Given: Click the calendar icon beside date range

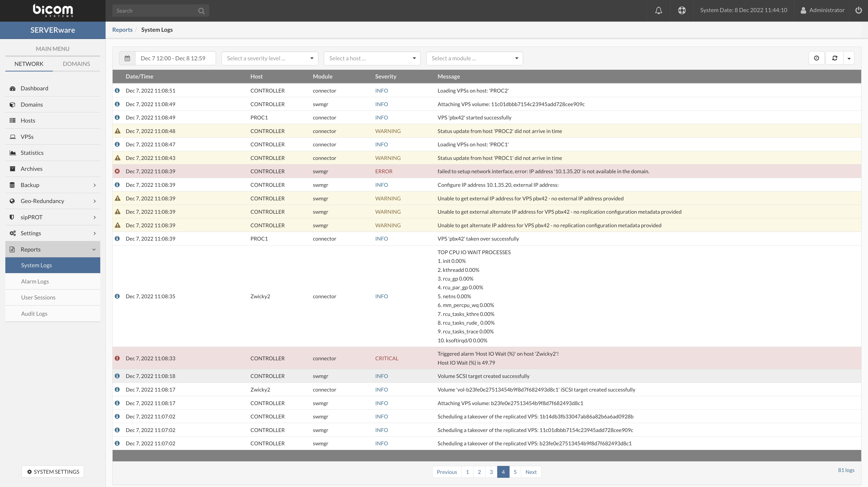Looking at the screenshot, I should pyautogui.click(x=127, y=58).
